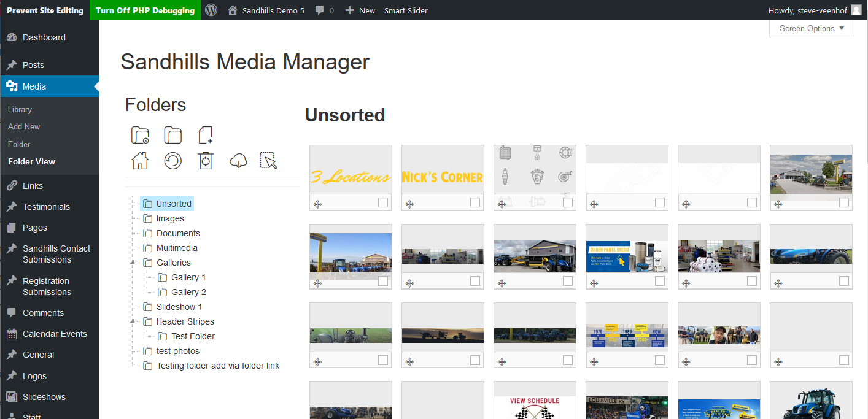Click the move handle on the engine parts icons thumbnail

click(x=502, y=204)
